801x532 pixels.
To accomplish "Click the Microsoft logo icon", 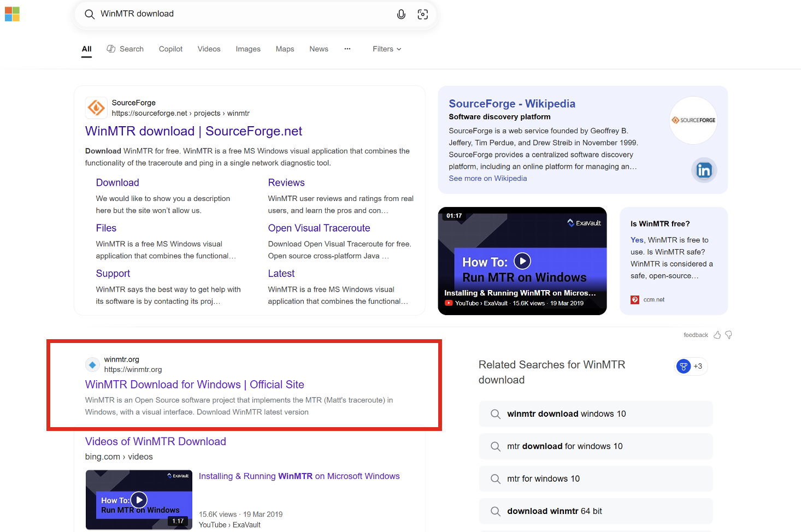I will [x=12, y=14].
